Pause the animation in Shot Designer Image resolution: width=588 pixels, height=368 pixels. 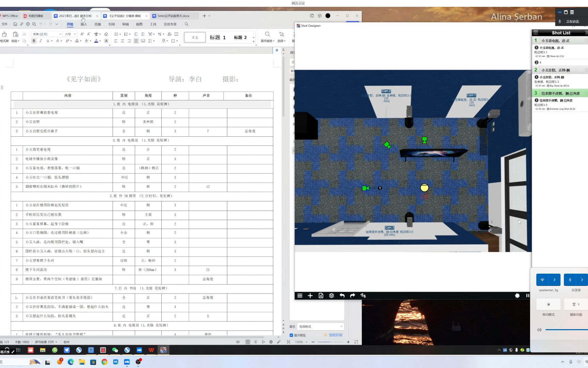(x=528, y=296)
